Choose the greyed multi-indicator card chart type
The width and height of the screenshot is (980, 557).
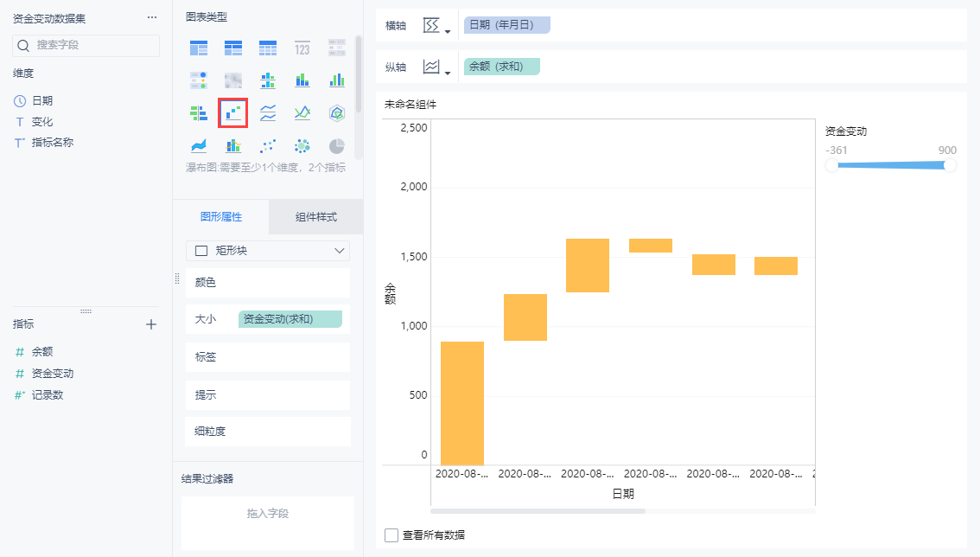point(337,48)
